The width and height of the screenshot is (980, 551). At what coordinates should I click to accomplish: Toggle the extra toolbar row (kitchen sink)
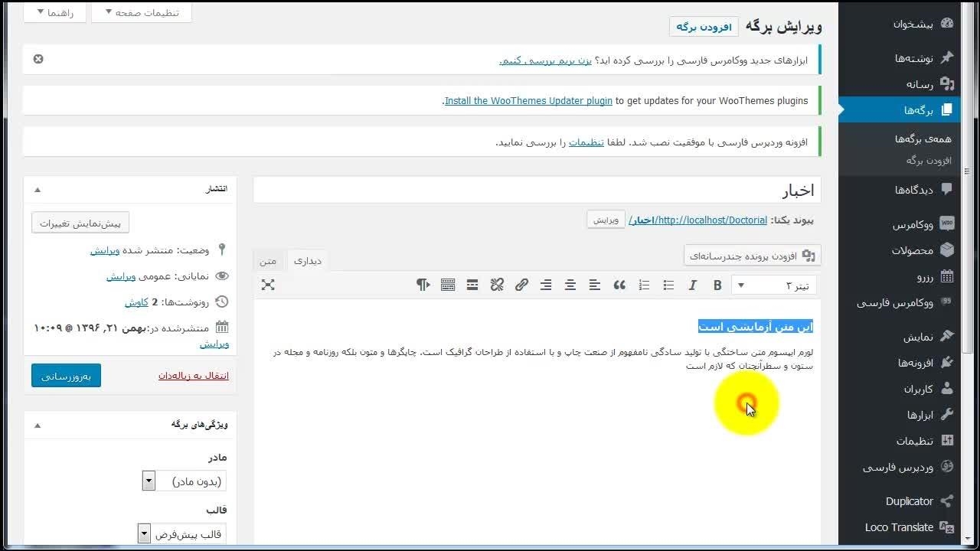tap(448, 285)
